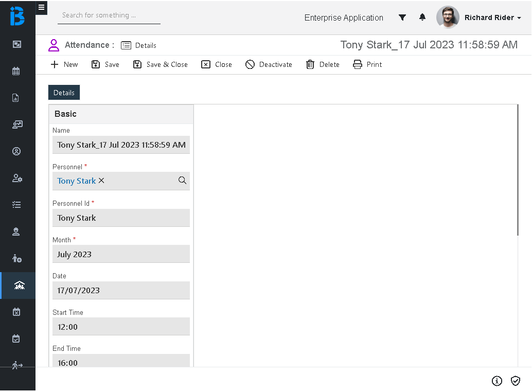The height and width of the screenshot is (392, 532).
Task: Click the purple Attendance person icon
Action: click(x=54, y=45)
